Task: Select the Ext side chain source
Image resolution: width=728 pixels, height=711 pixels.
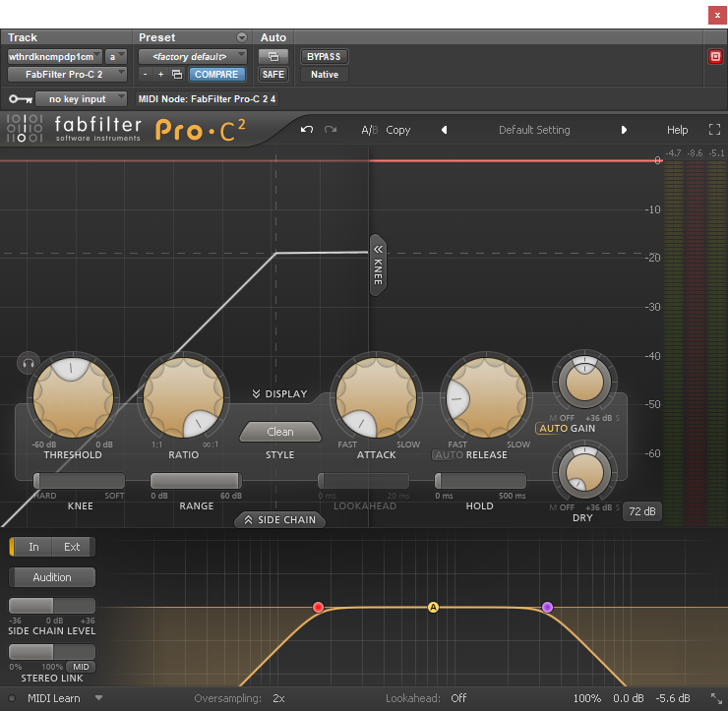Action: [74, 547]
